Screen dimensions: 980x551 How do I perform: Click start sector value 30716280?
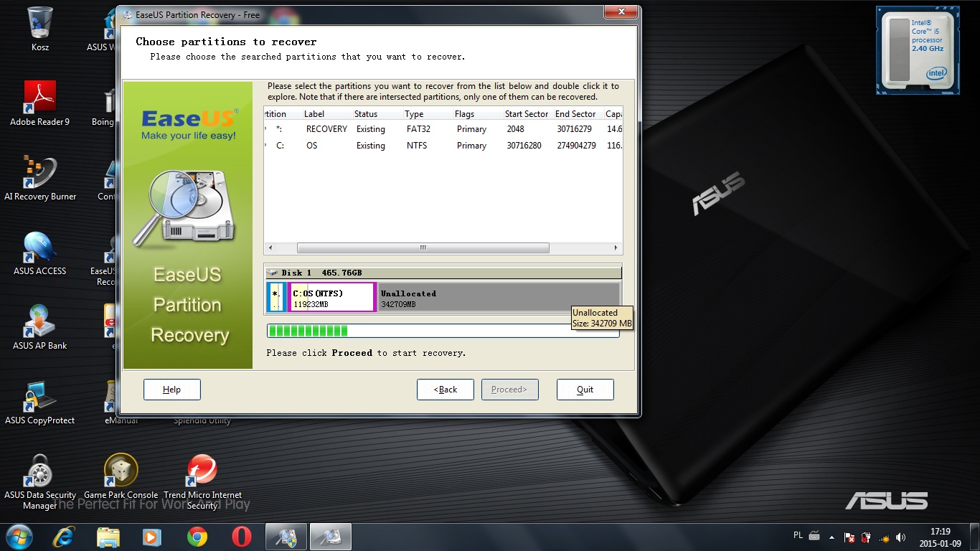pyautogui.click(x=524, y=146)
